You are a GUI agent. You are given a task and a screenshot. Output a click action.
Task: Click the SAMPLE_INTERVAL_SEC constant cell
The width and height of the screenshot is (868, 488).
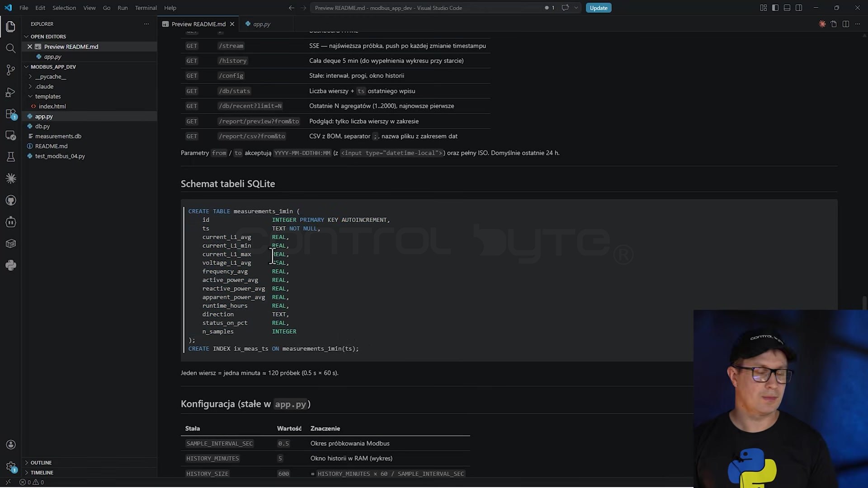pos(220,444)
